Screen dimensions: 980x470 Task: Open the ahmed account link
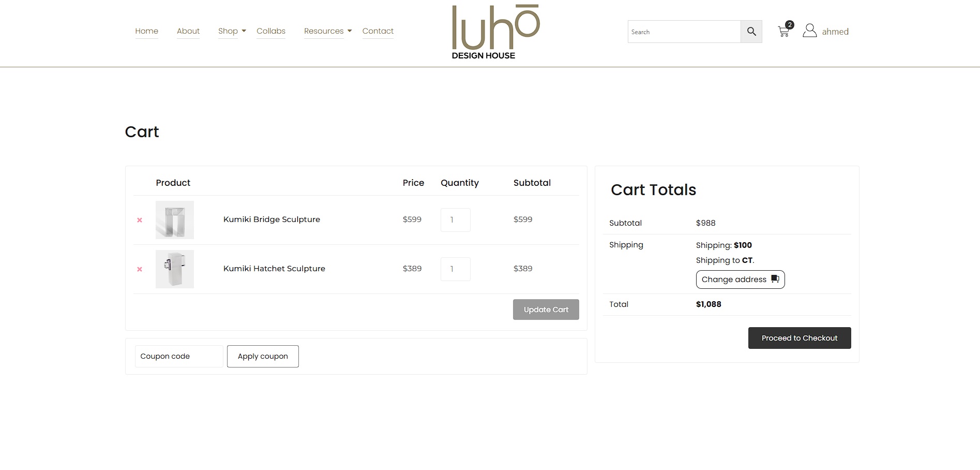coord(835,32)
